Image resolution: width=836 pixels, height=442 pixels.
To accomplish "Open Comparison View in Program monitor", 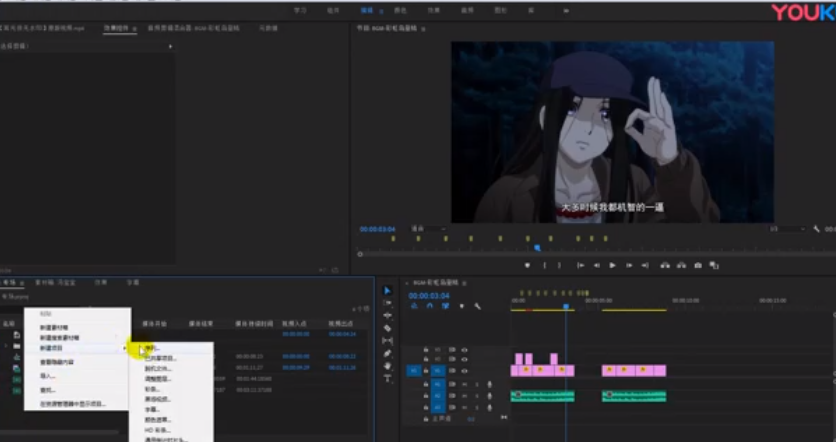I will point(714,266).
